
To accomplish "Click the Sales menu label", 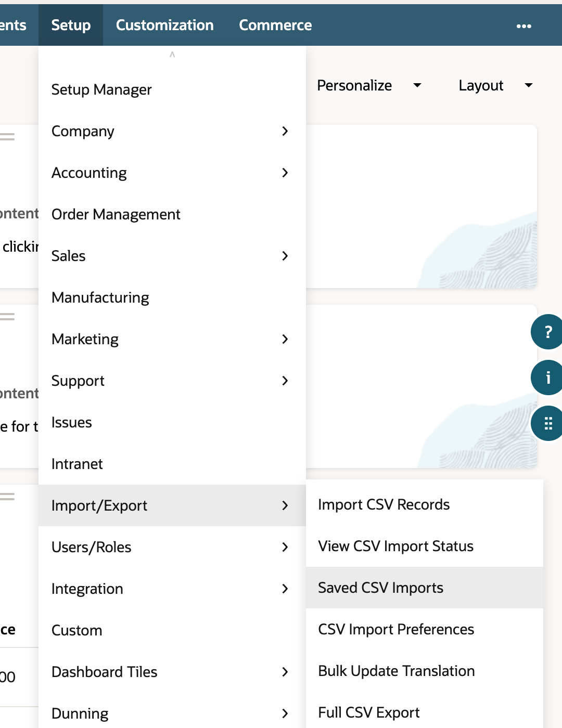I will (x=69, y=256).
